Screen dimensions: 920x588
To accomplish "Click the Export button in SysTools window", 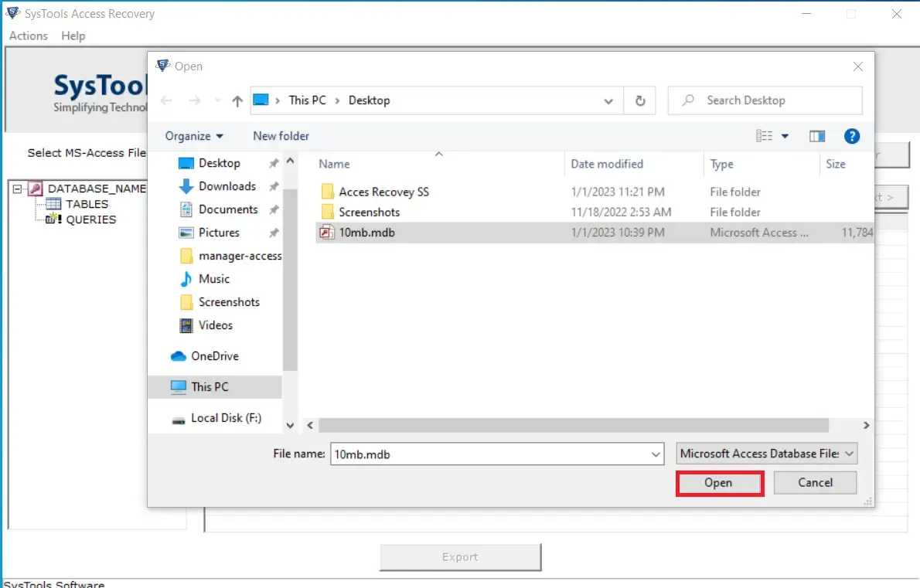I will 461,557.
